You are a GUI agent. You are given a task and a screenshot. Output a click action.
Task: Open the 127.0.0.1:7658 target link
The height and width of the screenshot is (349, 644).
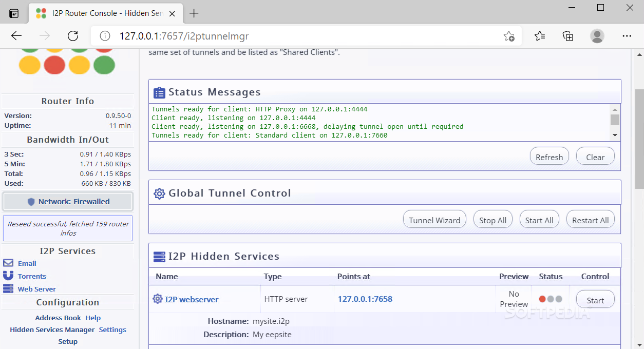365,299
